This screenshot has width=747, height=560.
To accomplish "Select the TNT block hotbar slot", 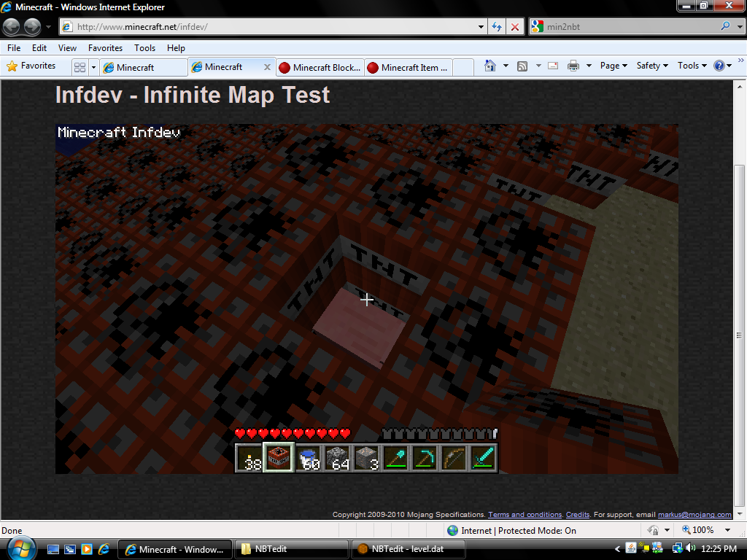I will click(x=279, y=458).
